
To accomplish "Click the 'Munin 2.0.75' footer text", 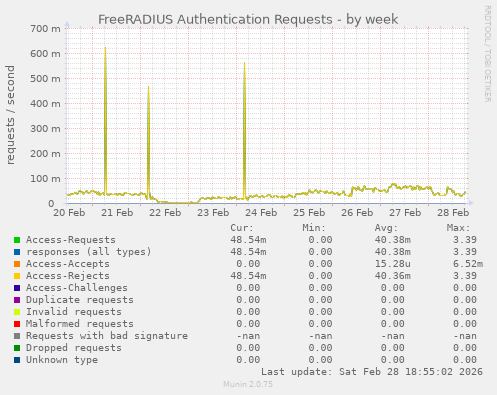I will click(x=248, y=384).
